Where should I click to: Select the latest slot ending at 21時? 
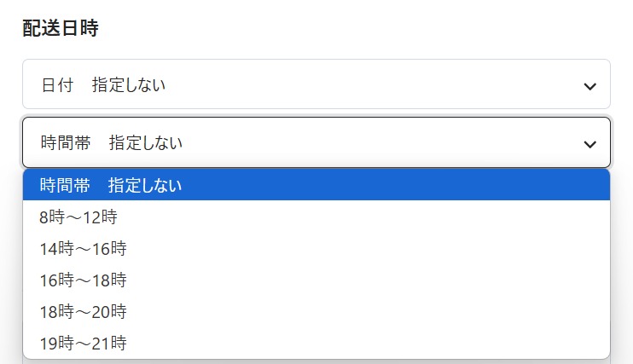tap(83, 343)
